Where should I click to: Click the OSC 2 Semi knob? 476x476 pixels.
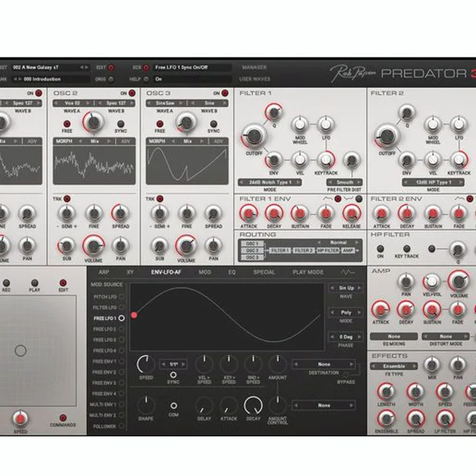tap(67, 214)
